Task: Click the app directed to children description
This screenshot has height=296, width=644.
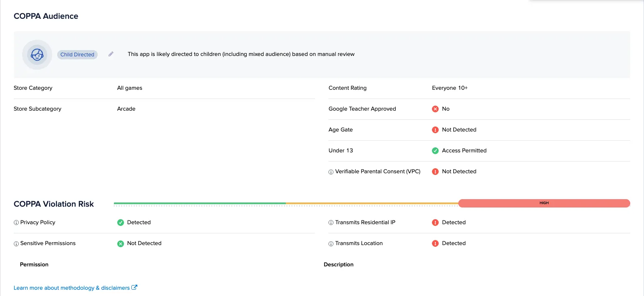Action: 241,54
